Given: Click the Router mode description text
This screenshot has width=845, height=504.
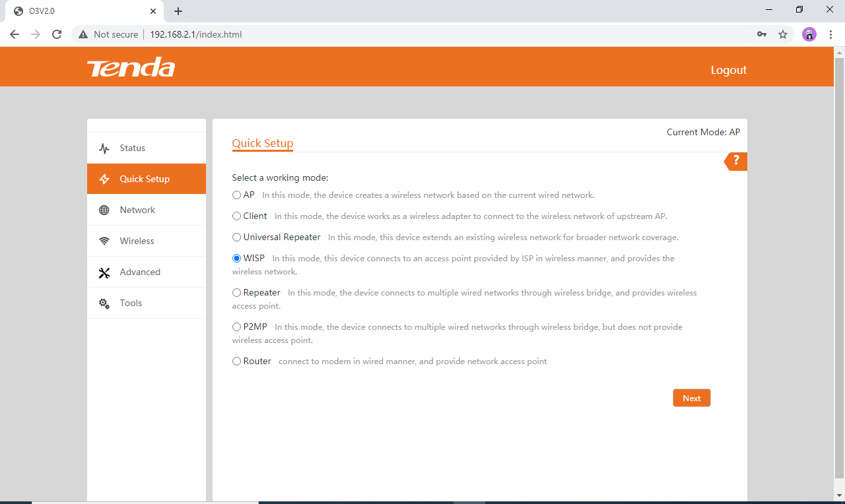Looking at the screenshot, I should (413, 362).
